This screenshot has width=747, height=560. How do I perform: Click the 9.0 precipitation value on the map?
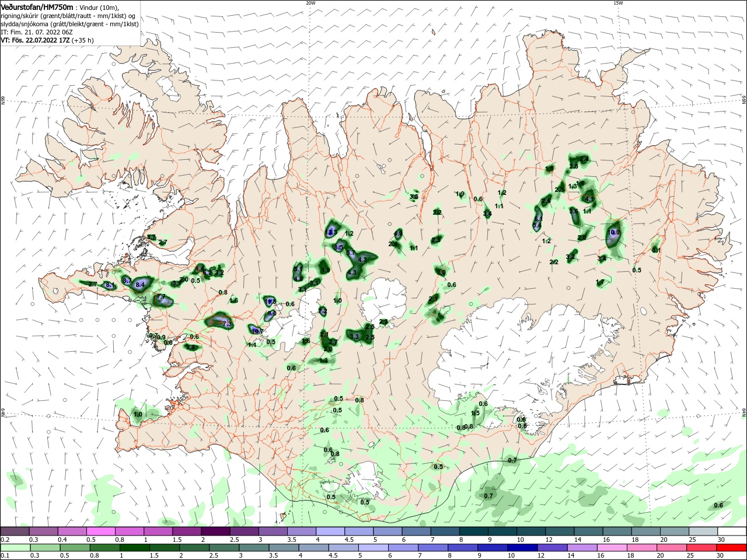click(x=271, y=314)
